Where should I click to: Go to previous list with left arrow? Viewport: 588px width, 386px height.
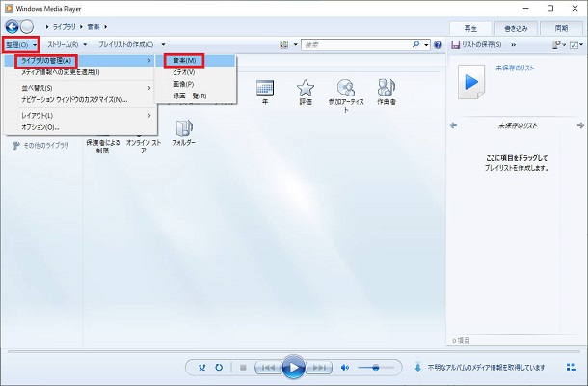453,125
